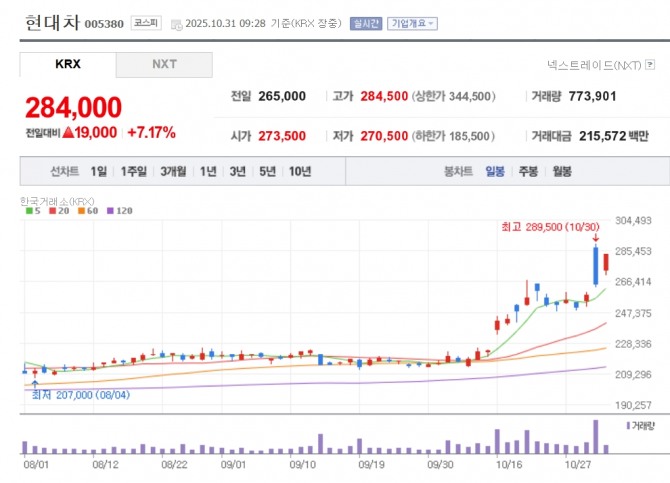
Task: Click the current price 284,000
Action: 73,107
